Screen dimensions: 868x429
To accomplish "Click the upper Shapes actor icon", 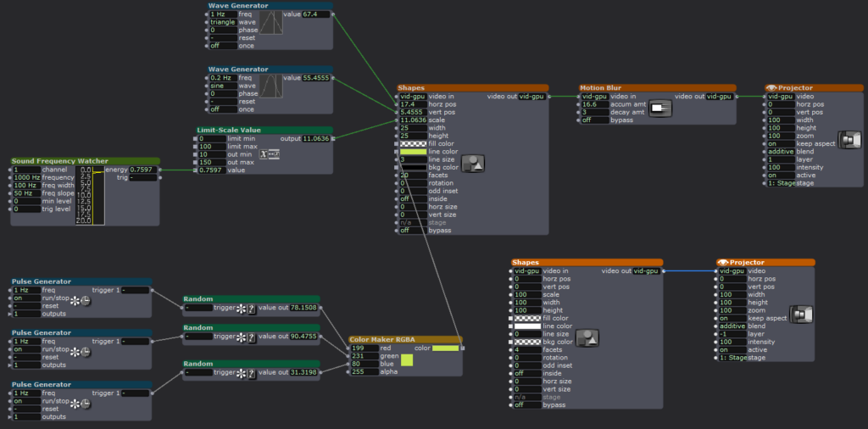I will coord(473,164).
